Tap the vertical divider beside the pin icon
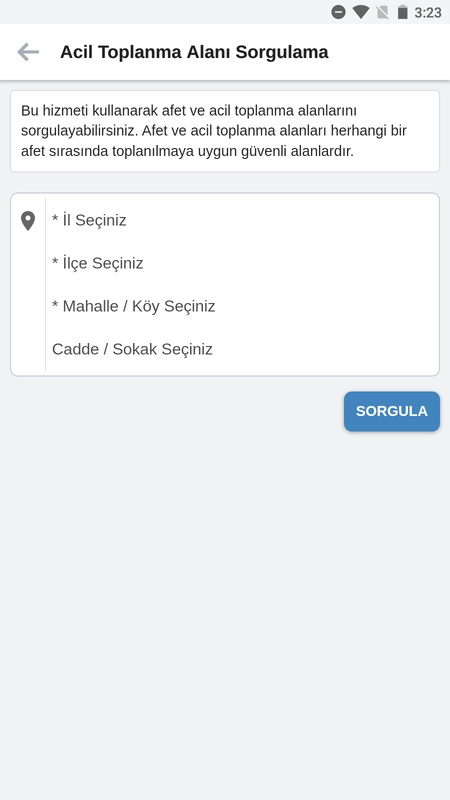This screenshot has height=800, width=450. [x=45, y=284]
